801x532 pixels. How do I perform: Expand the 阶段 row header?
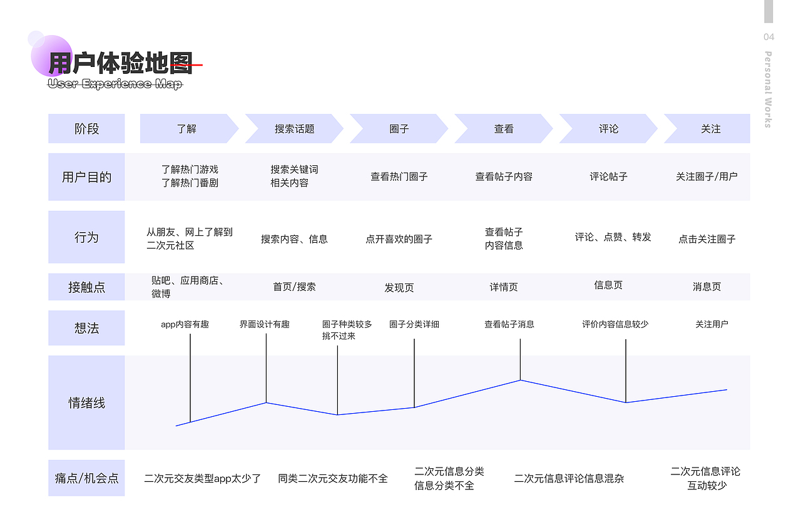pyautogui.click(x=86, y=128)
